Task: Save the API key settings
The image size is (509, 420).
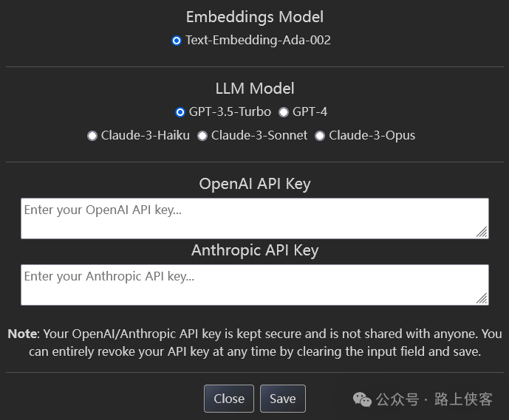Action: click(x=282, y=399)
